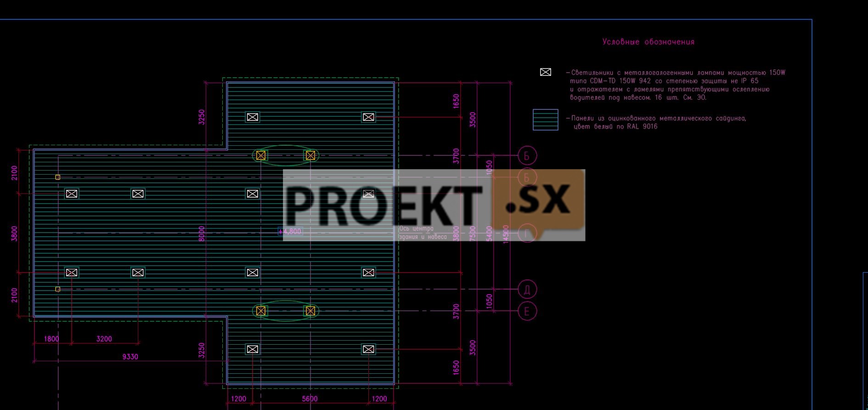Click the 1800 dimension text
Viewport: 868px width, 410px height.
point(51,339)
